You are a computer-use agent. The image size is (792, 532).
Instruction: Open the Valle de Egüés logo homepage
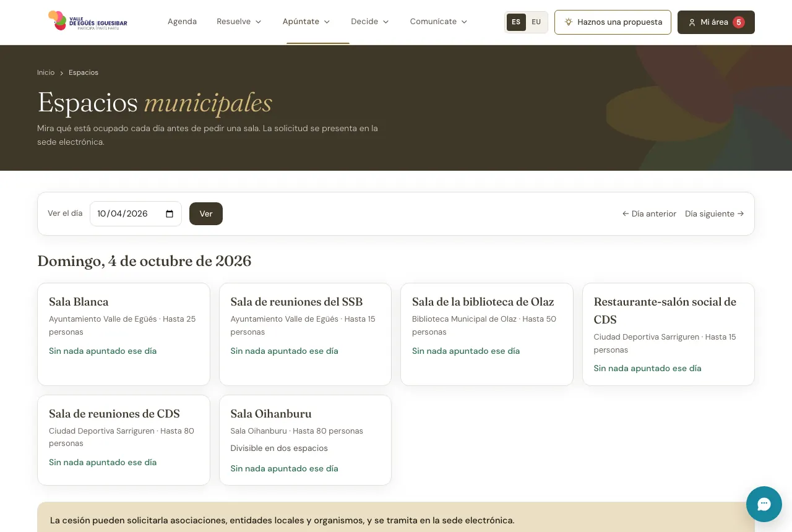click(x=88, y=21)
